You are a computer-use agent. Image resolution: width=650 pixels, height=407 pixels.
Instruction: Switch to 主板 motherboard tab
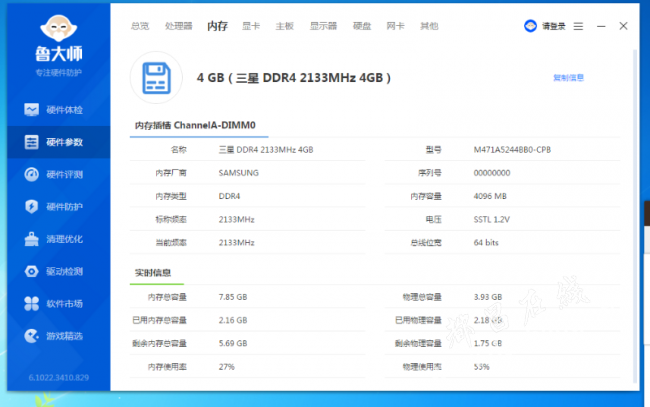285,26
